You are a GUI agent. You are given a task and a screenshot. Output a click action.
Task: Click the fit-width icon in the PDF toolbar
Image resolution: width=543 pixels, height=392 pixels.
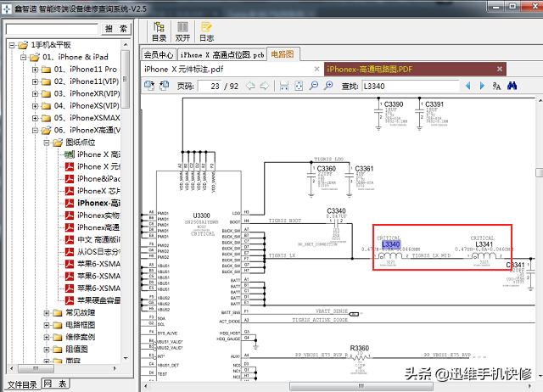pos(284,86)
